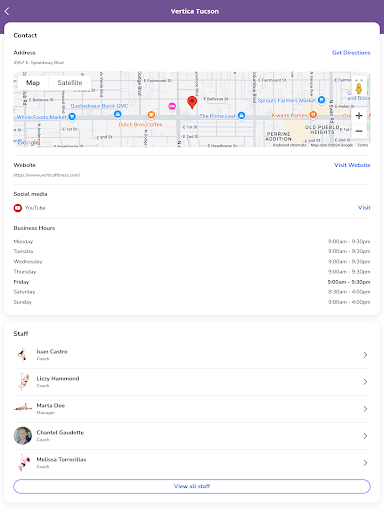Switch the map to Map view
The width and height of the screenshot is (384, 512).
click(x=33, y=83)
